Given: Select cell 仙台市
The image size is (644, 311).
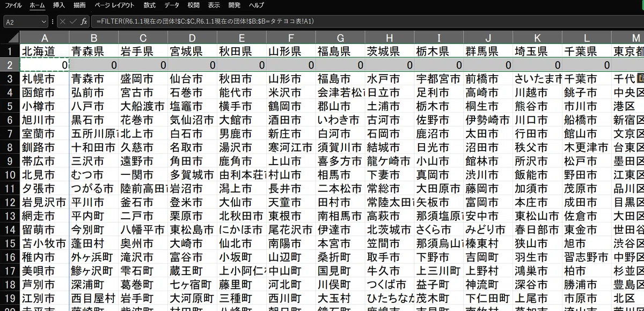Looking at the screenshot, I should [192, 79].
